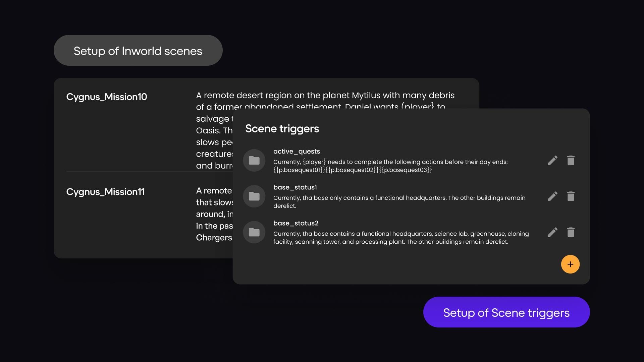Delete the base_status1 trigger
The image size is (644, 362).
(571, 196)
